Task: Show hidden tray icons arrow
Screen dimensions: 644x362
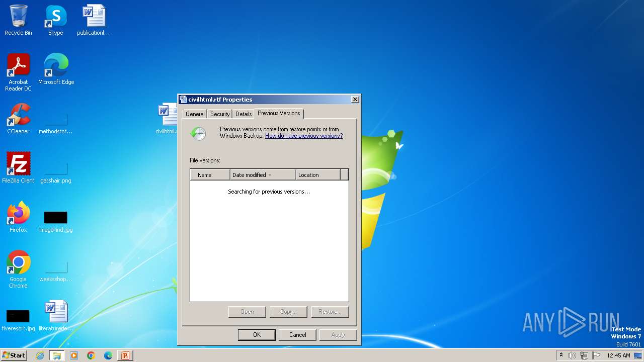Action: 561,355
